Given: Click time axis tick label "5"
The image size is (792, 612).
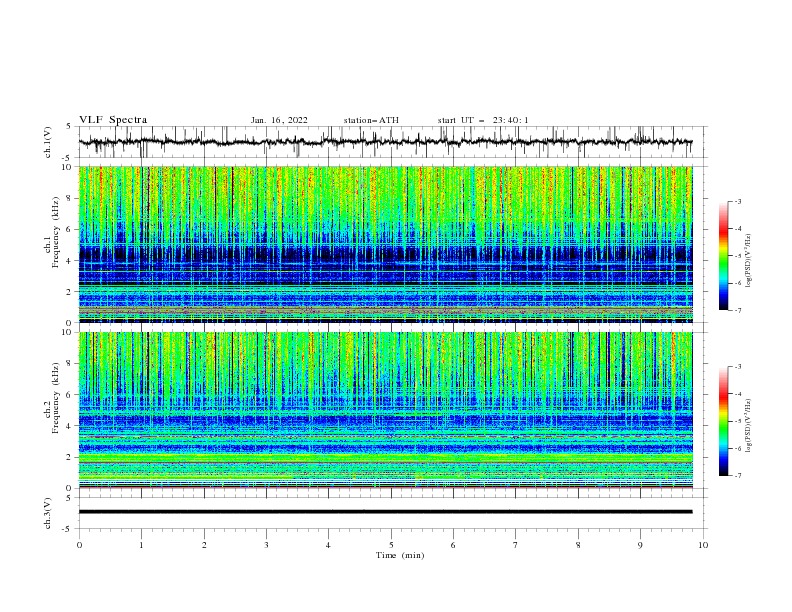Looking at the screenshot, I should (391, 545).
